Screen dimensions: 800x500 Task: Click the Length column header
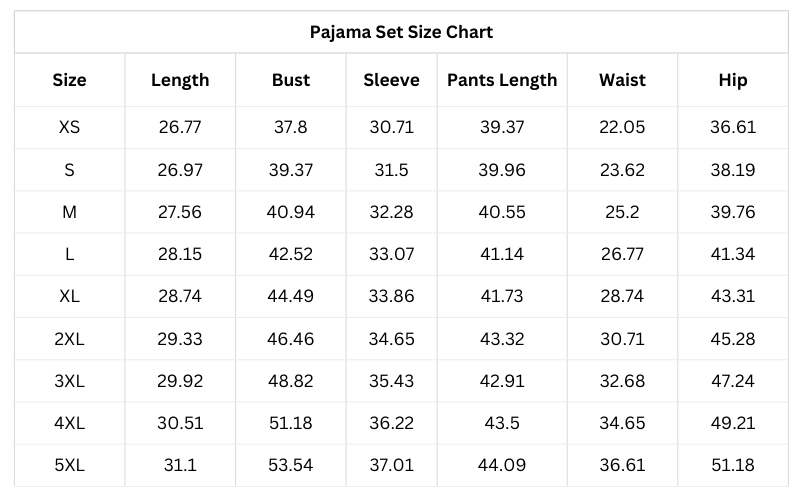[180, 80]
